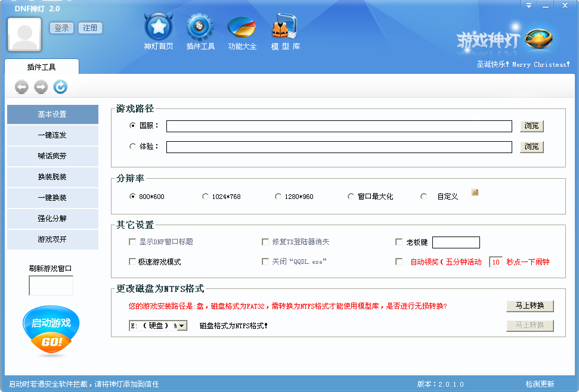Select 一键换装 in the sidebar
This screenshot has height=392, width=579.
point(52,198)
